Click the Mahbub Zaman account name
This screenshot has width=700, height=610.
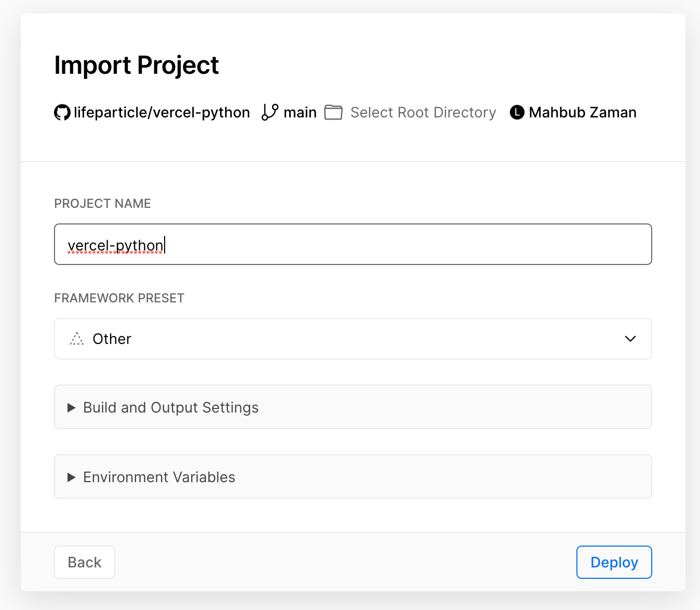583,113
